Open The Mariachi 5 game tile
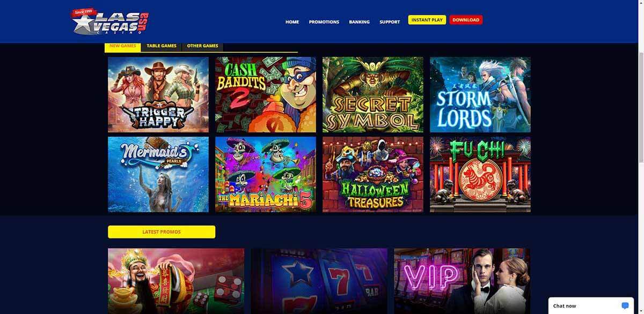Viewport: 644px width, 314px height. coord(266,174)
